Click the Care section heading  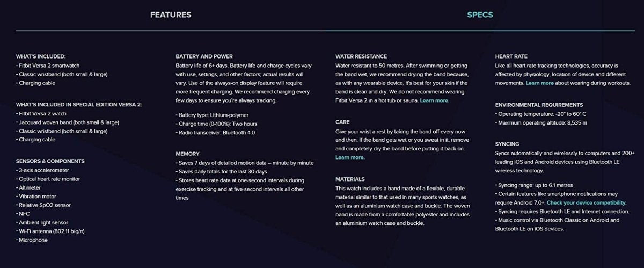tap(342, 122)
